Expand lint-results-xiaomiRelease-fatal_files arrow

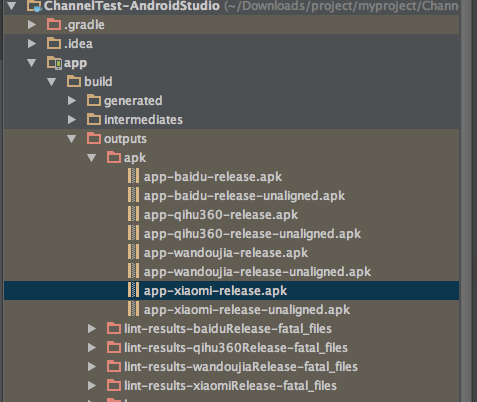[92, 386]
